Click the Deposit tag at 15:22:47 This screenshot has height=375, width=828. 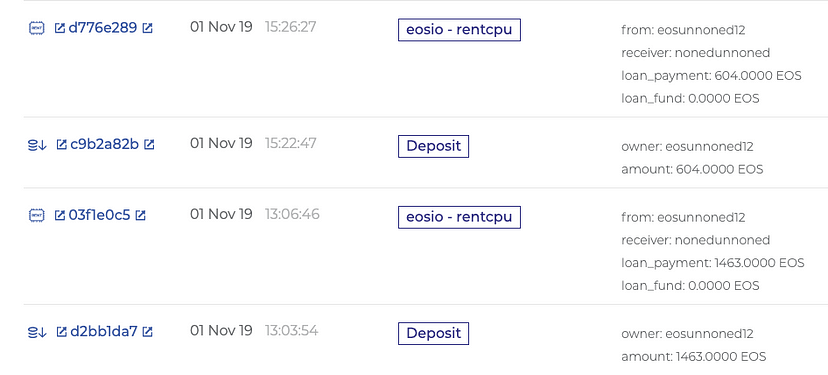(434, 146)
